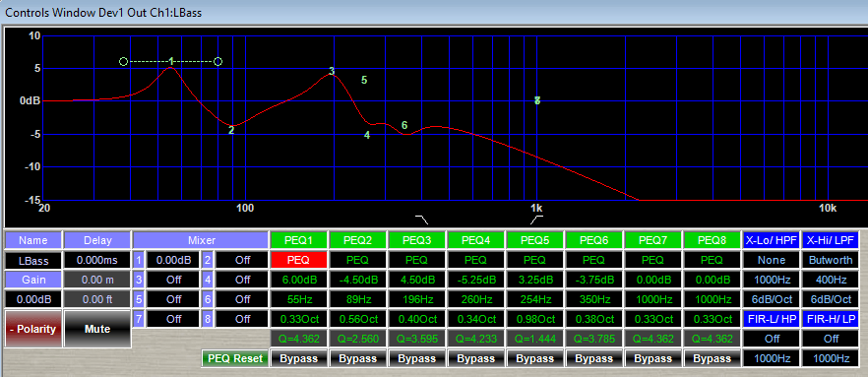Click the high-pass crossover marker near 1k
The image size is (868, 377).
[x=536, y=220]
